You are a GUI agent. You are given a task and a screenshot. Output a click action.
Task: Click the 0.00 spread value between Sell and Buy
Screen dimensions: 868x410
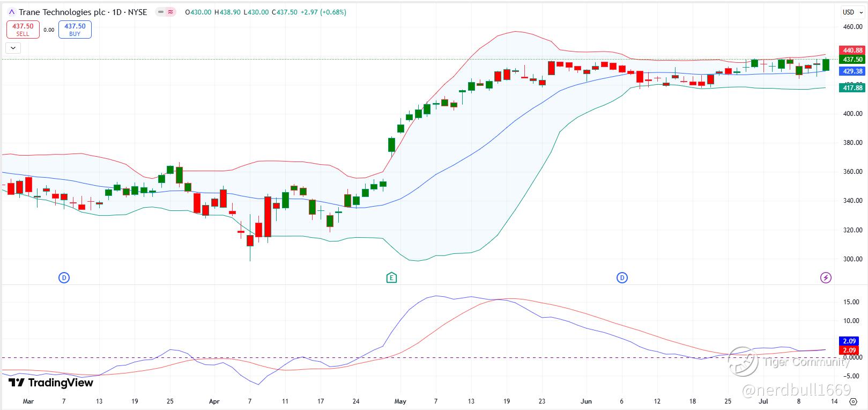click(x=49, y=30)
